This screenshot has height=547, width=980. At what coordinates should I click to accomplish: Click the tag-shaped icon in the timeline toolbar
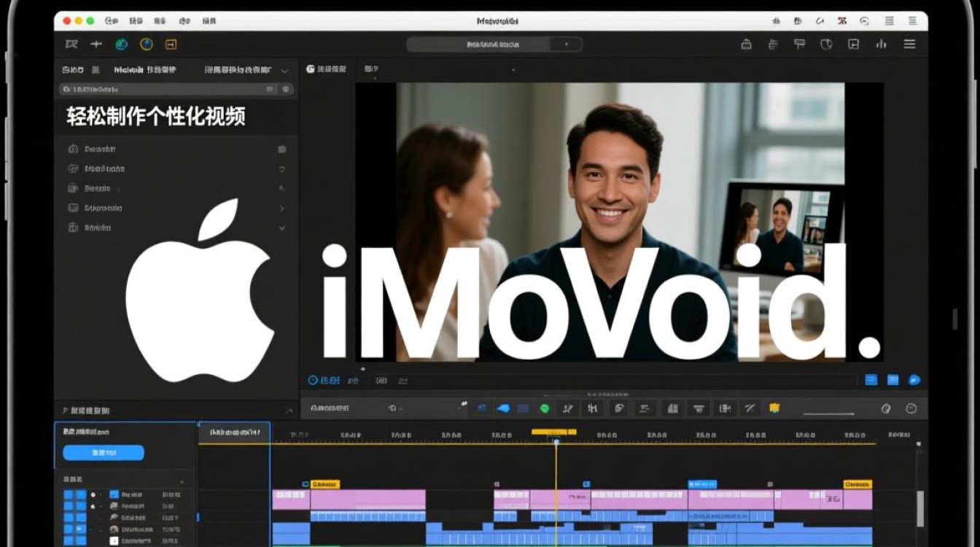point(618,408)
